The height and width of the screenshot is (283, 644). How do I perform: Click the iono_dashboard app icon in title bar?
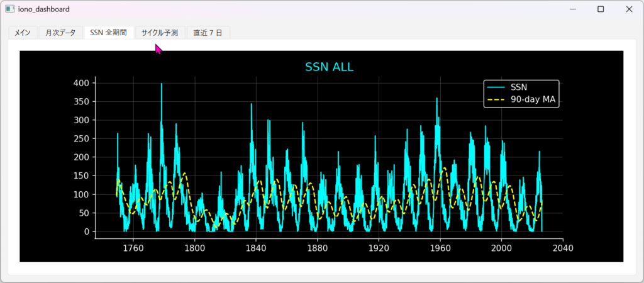pyautogui.click(x=9, y=9)
